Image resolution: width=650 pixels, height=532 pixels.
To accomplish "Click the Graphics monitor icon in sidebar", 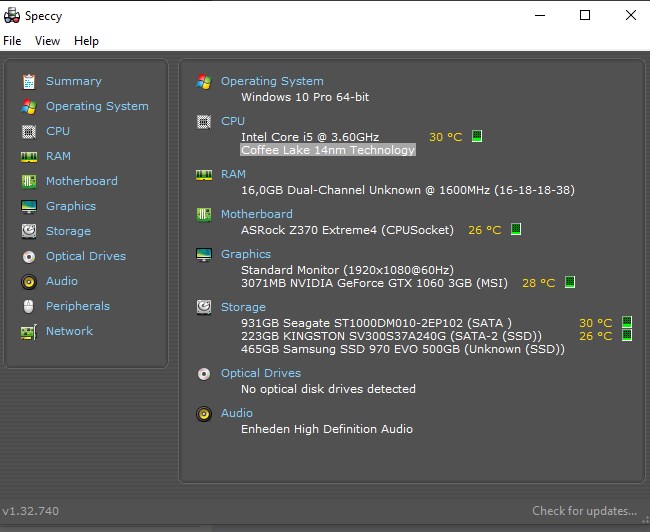I will point(29,206).
